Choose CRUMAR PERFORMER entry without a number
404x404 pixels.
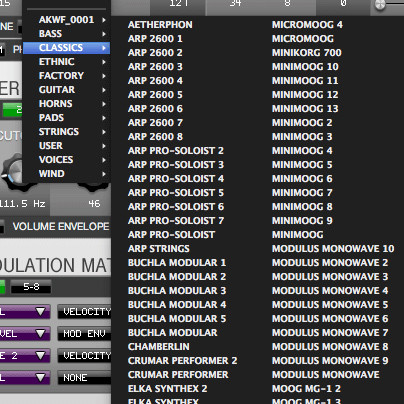178,375
